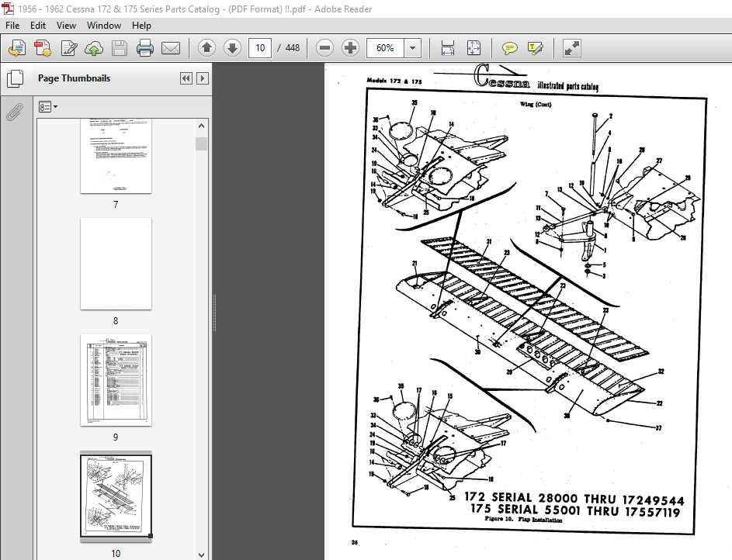The image size is (732, 560).
Task: Click the '448' total pages label
Action: click(x=292, y=48)
